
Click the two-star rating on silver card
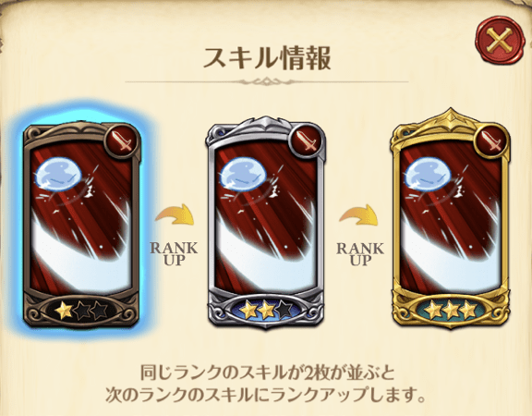click(266, 310)
